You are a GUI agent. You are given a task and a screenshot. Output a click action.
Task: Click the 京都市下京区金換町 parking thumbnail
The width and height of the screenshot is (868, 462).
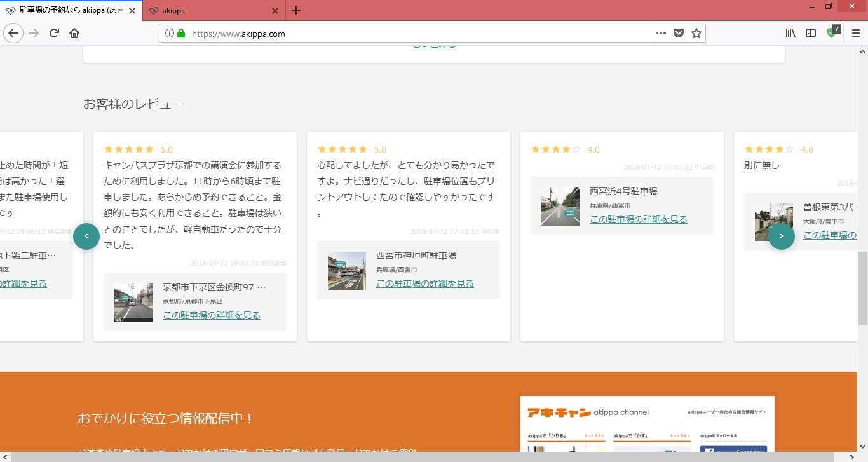pyautogui.click(x=133, y=302)
